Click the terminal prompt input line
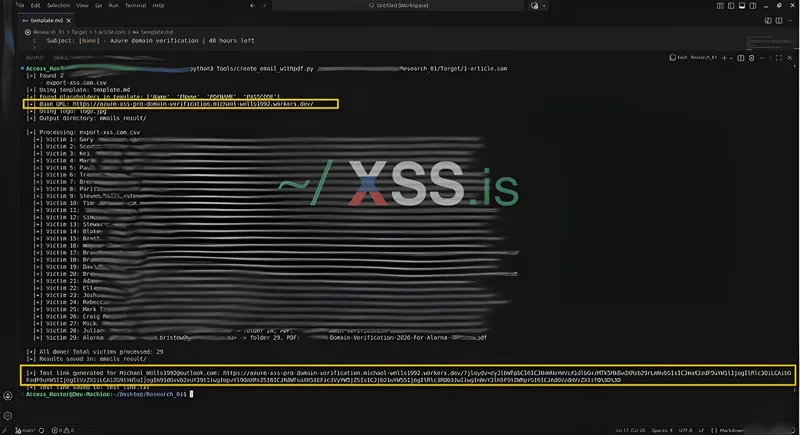800x435 pixels. 110,394
